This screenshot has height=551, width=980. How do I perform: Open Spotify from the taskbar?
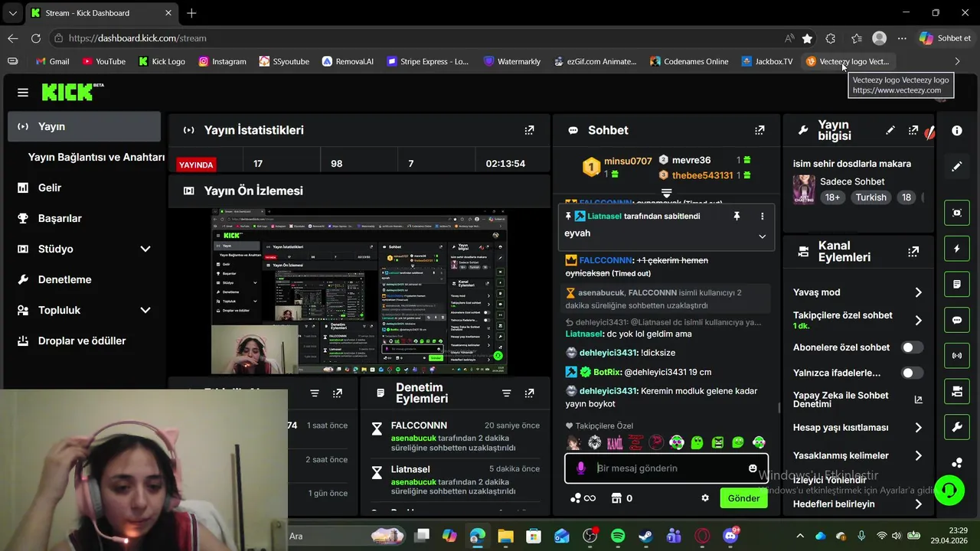618,536
